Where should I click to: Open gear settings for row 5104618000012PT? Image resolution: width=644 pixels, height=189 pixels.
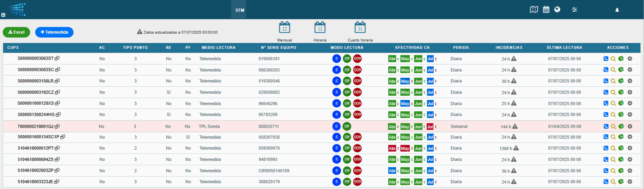tap(630, 148)
